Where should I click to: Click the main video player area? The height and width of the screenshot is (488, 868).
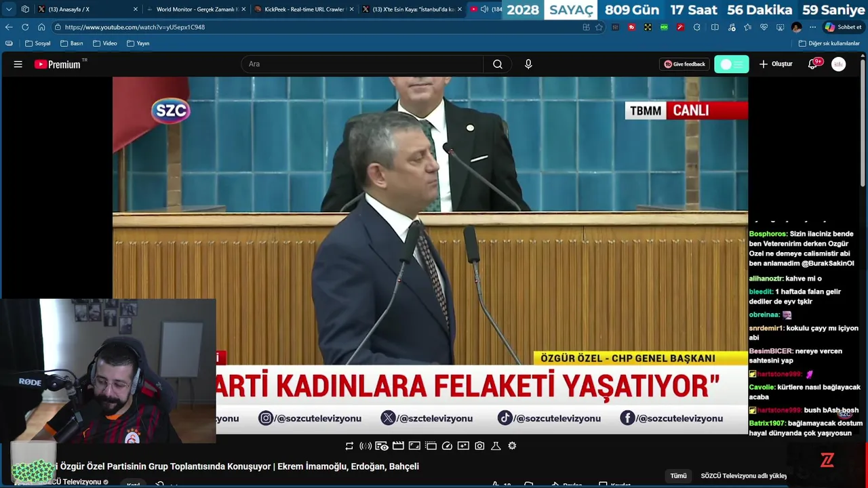point(430,256)
